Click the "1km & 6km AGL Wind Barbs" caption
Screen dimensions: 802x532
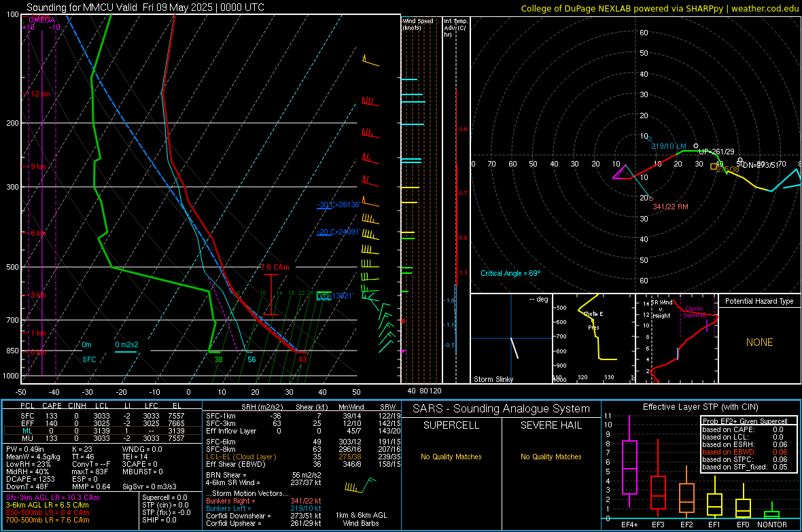tap(361, 519)
